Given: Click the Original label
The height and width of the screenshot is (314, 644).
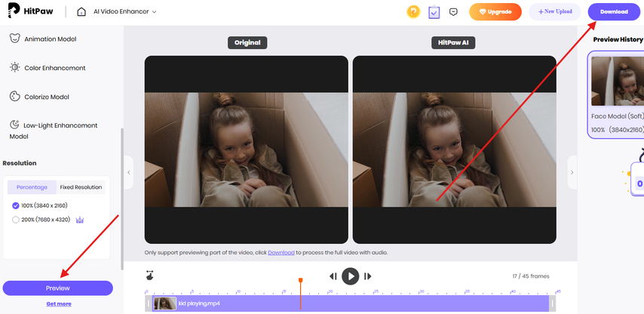Looking at the screenshot, I should tap(247, 43).
